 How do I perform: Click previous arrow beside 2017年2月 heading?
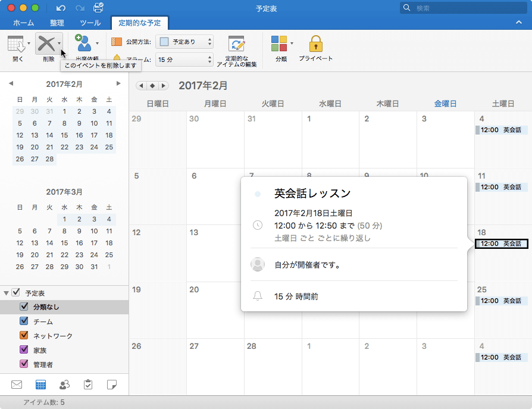coord(141,86)
